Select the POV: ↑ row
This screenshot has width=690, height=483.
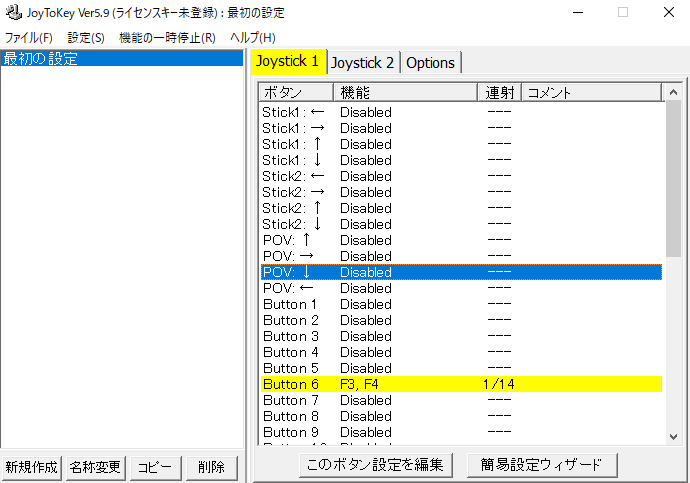[461, 240]
